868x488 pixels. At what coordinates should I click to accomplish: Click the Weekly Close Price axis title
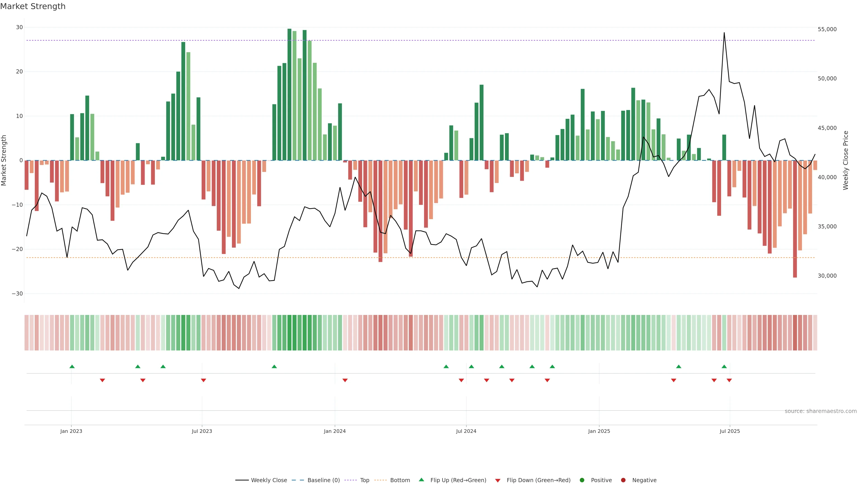click(x=845, y=160)
